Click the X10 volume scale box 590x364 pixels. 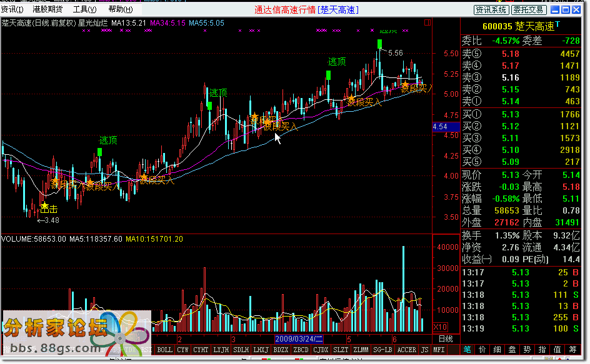point(440,327)
